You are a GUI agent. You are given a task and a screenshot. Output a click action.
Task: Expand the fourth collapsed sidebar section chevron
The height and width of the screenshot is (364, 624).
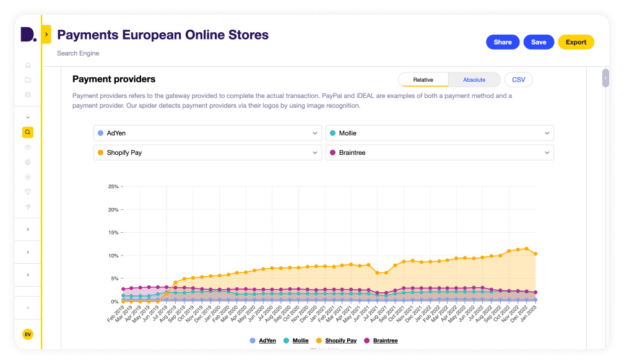pyautogui.click(x=28, y=308)
